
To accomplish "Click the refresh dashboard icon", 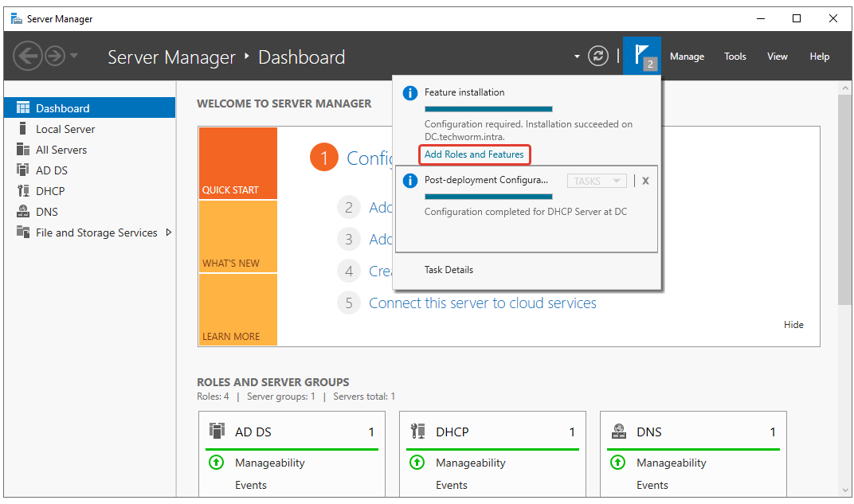I will (x=597, y=56).
